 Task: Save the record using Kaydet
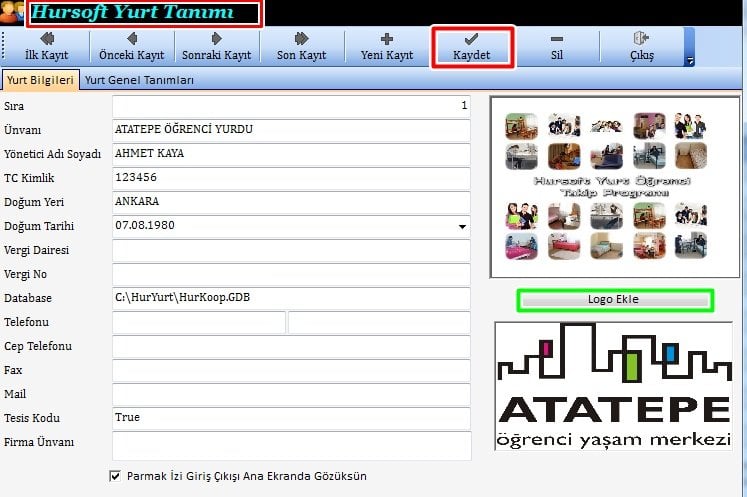click(x=472, y=46)
